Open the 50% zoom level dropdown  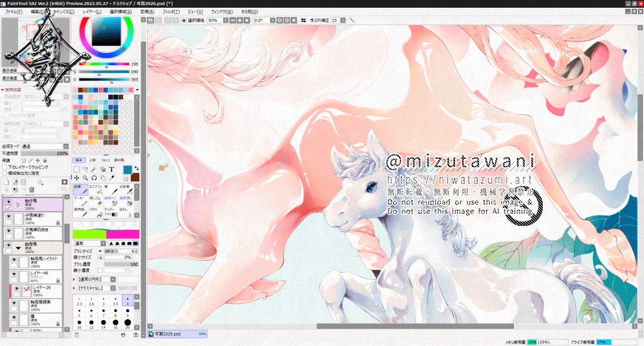(x=220, y=21)
